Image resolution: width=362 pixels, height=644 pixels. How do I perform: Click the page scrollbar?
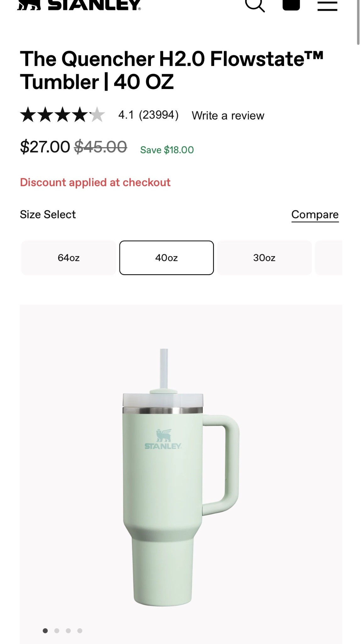point(358,22)
